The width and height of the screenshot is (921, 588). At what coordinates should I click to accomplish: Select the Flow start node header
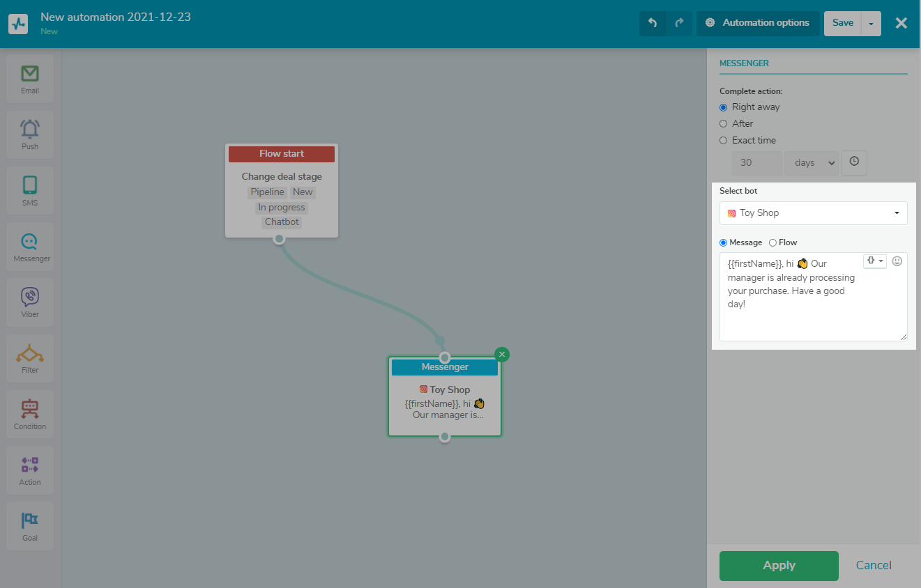click(282, 154)
